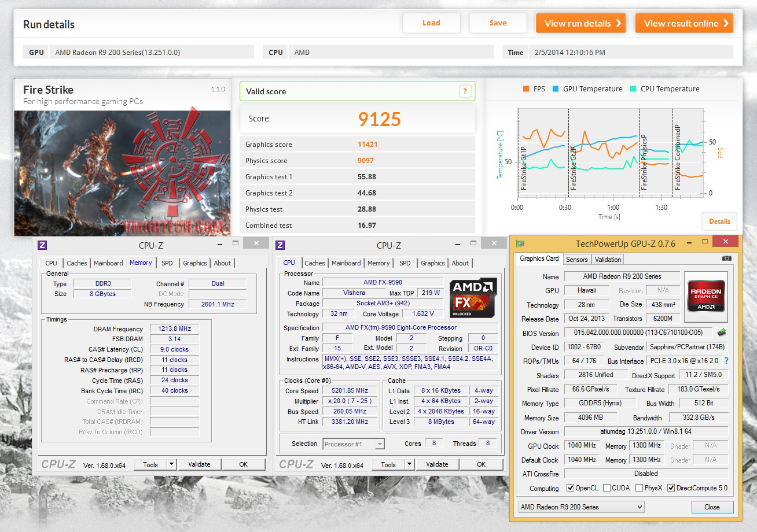This screenshot has height=532, width=757.
Task: Click the BIOS save chip icon in GPU-Z
Action: [x=721, y=332]
